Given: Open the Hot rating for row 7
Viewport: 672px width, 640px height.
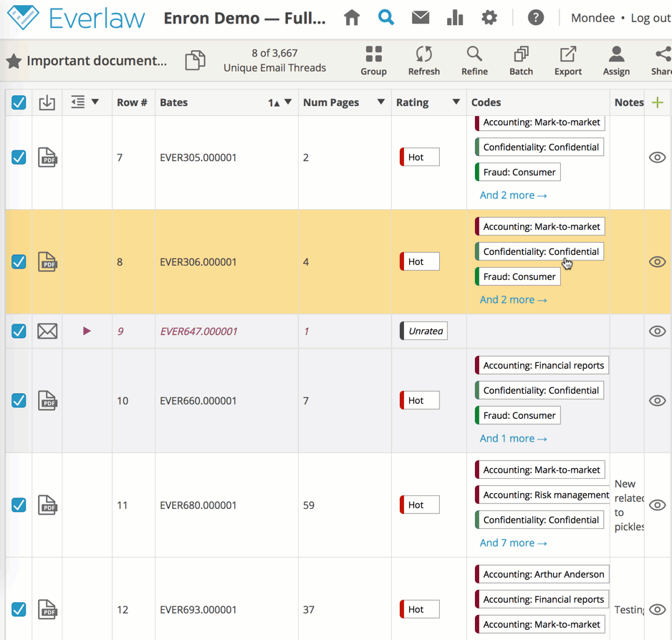Looking at the screenshot, I should (420, 157).
